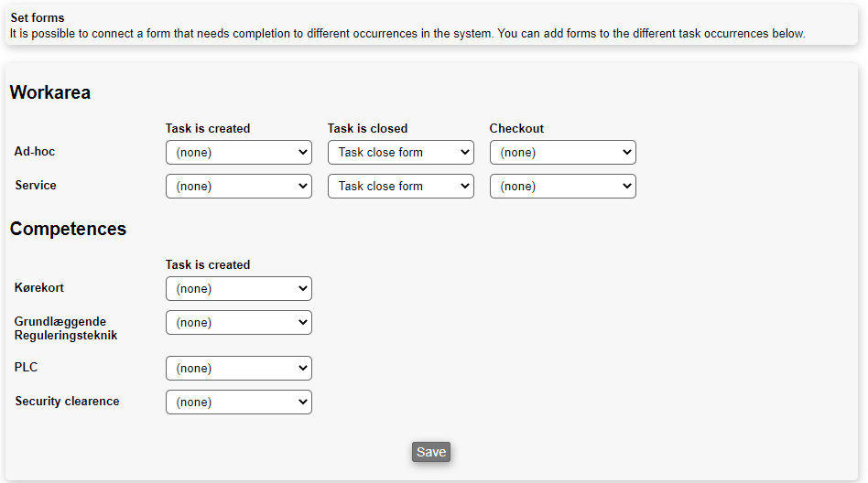The height and width of the screenshot is (483, 868).
Task: Open Service 'Task is closed' dropdown
Action: point(400,187)
